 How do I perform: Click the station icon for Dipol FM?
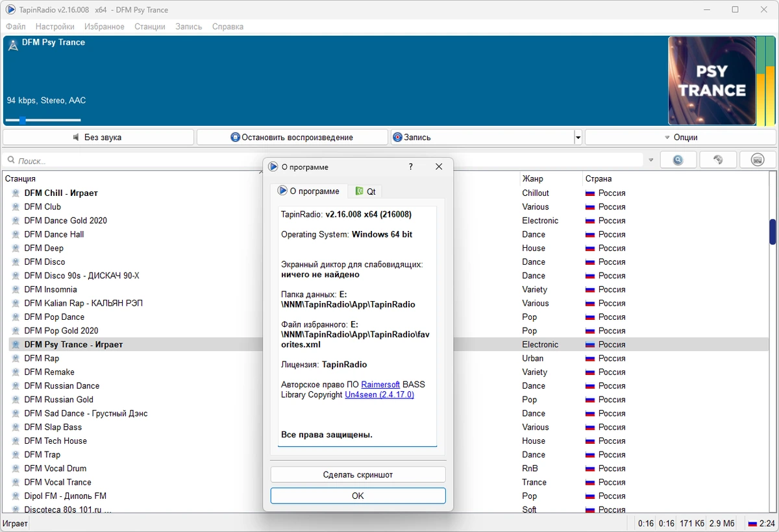pos(16,496)
